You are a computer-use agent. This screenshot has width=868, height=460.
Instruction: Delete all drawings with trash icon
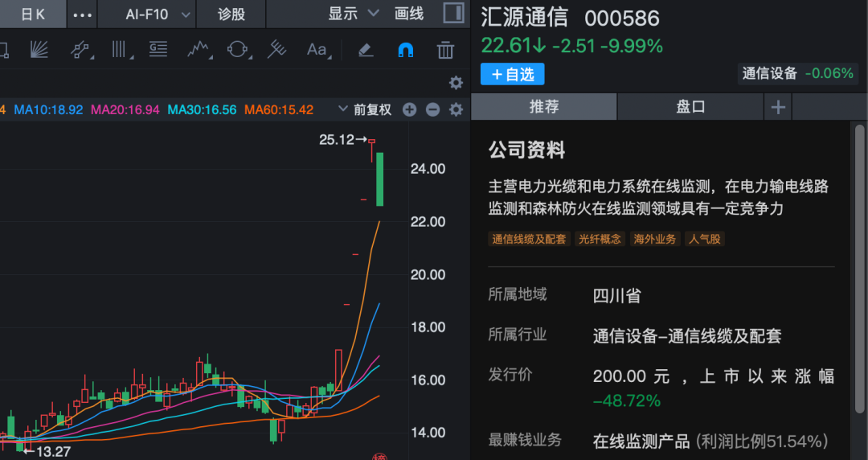coord(445,50)
